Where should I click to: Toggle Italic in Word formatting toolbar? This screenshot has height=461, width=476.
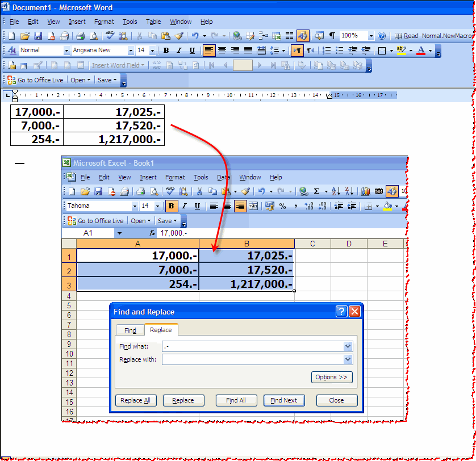point(179,51)
